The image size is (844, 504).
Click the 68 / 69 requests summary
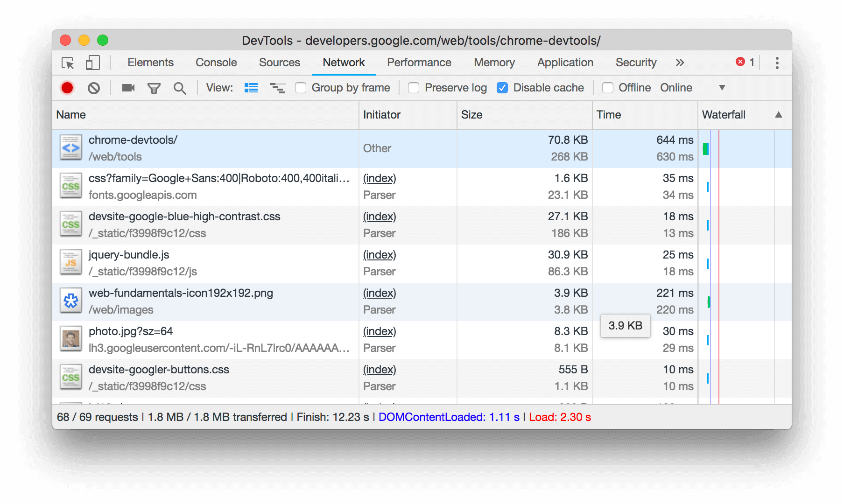[x=98, y=417]
